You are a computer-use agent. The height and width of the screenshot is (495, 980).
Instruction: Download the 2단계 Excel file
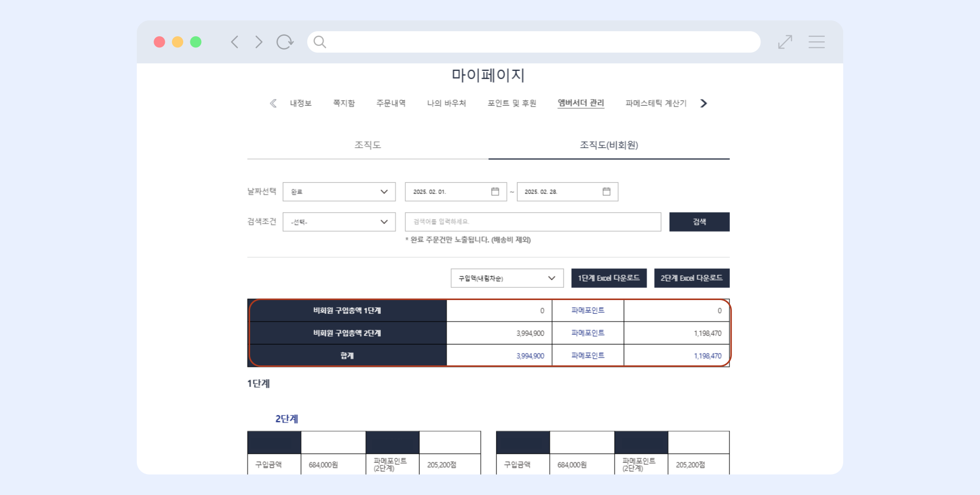point(692,278)
